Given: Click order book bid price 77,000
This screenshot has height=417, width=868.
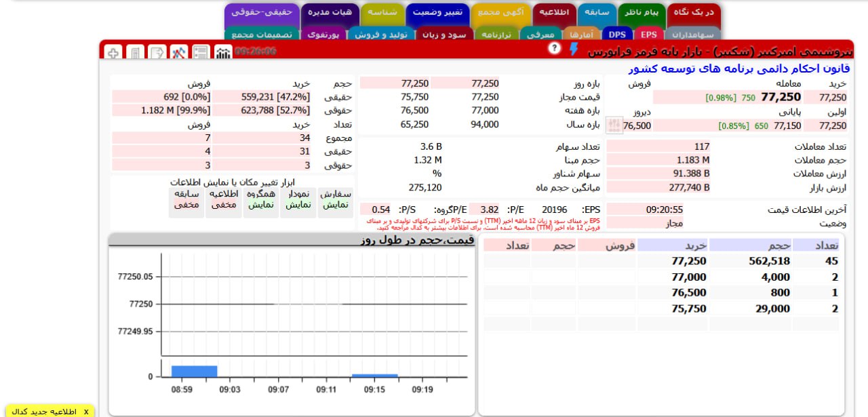Looking at the screenshot, I should [x=688, y=277].
